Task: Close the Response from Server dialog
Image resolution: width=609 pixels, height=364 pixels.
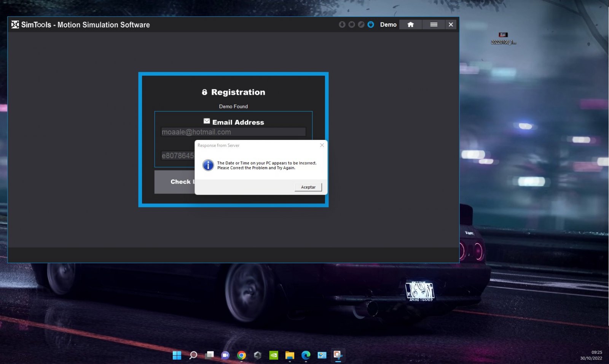Action: (x=322, y=145)
